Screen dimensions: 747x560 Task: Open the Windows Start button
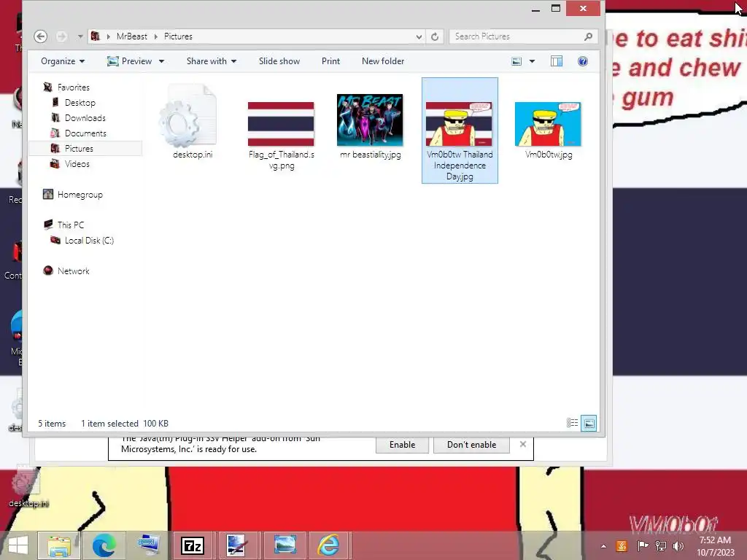pos(18,545)
